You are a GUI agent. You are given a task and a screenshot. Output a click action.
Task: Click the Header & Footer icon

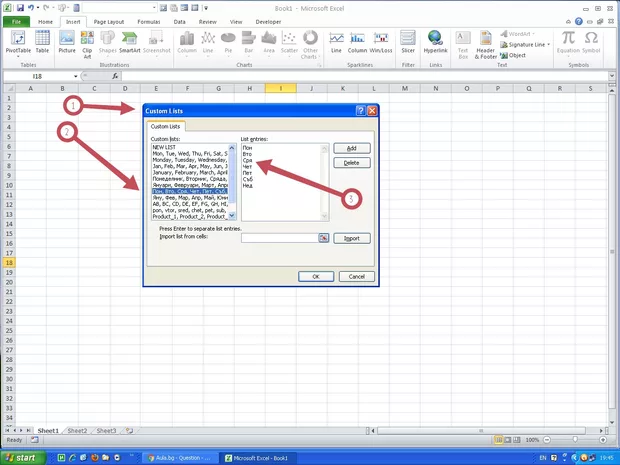[x=485, y=42]
